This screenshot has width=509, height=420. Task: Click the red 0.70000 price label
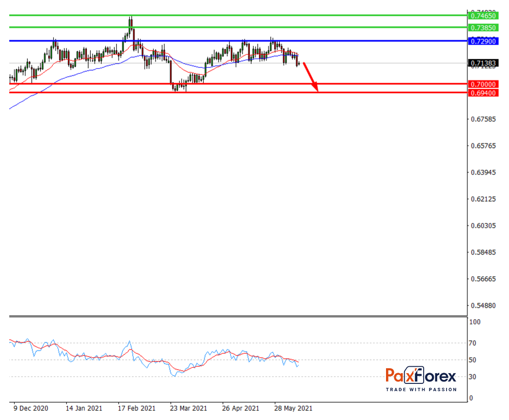point(483,84)
